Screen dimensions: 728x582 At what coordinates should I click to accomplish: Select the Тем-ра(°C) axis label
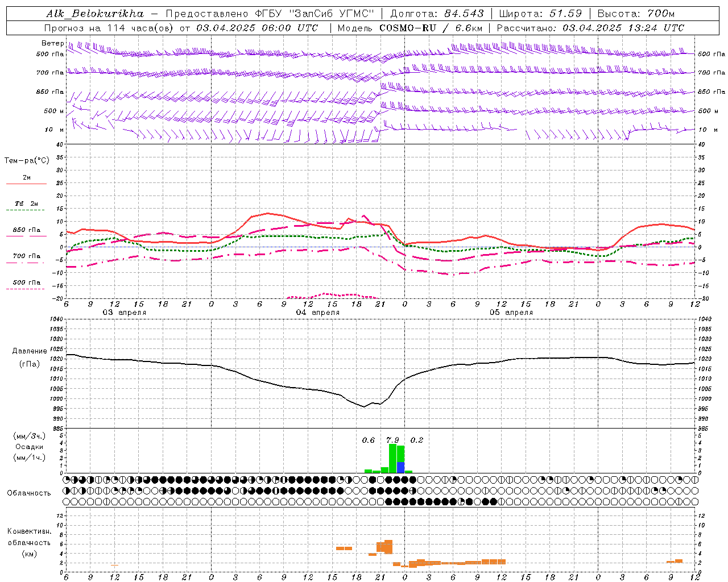(27, 161)
